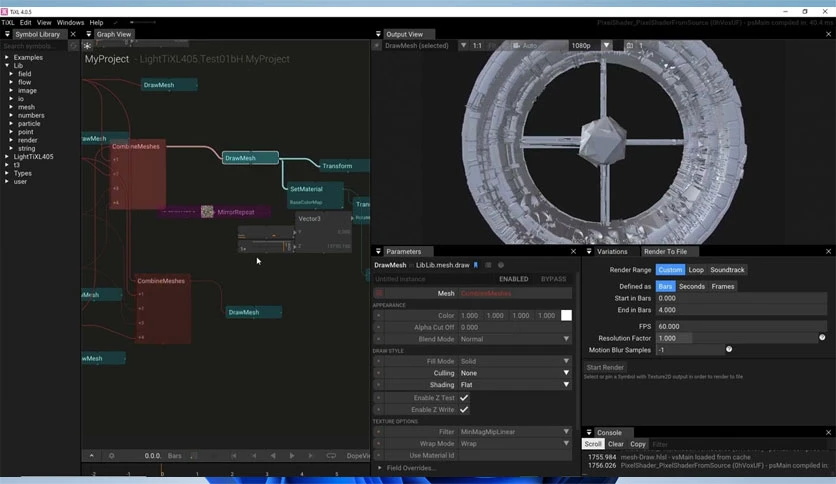Click the Color parameter keyframe dot

pyautogui.click(x=379, y=316)
